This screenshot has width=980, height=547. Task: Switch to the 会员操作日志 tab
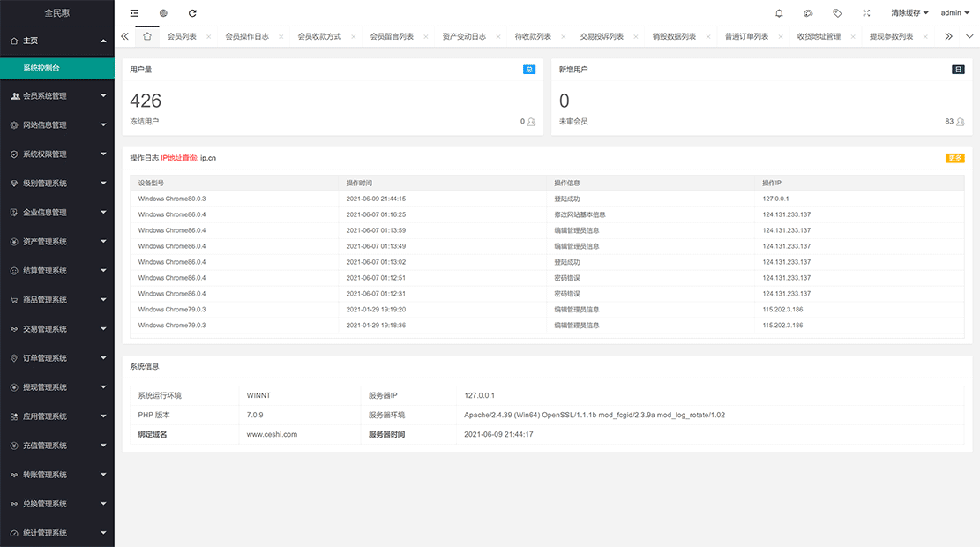[247, 37]
